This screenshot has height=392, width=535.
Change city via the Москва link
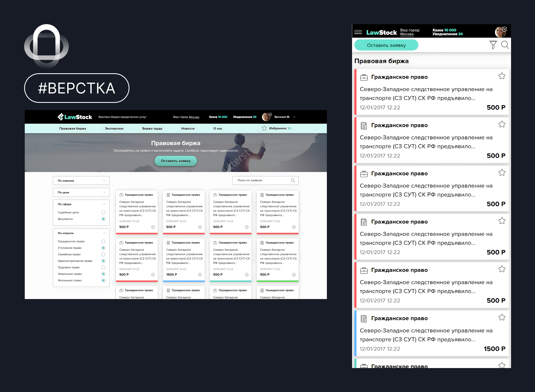coord(194,117)
